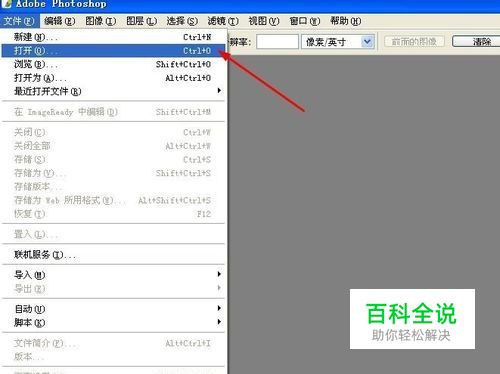Expand the 脚本(K) submenu

coord(113,323)
